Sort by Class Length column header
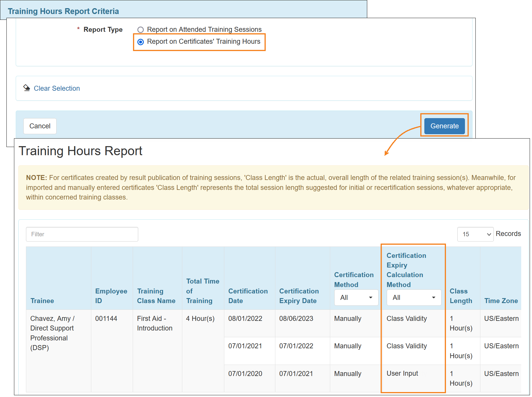 coord(461,296)
